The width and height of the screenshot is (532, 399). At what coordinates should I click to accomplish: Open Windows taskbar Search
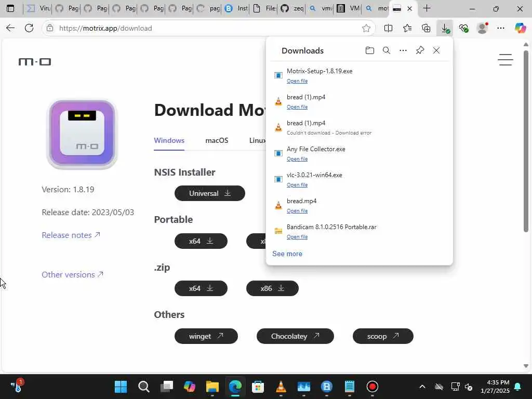pos(143,387)
